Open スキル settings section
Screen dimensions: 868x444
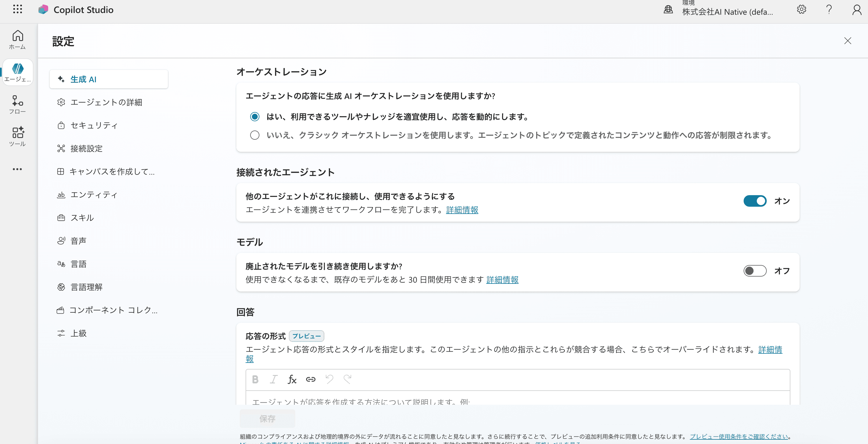pos(108,218)
